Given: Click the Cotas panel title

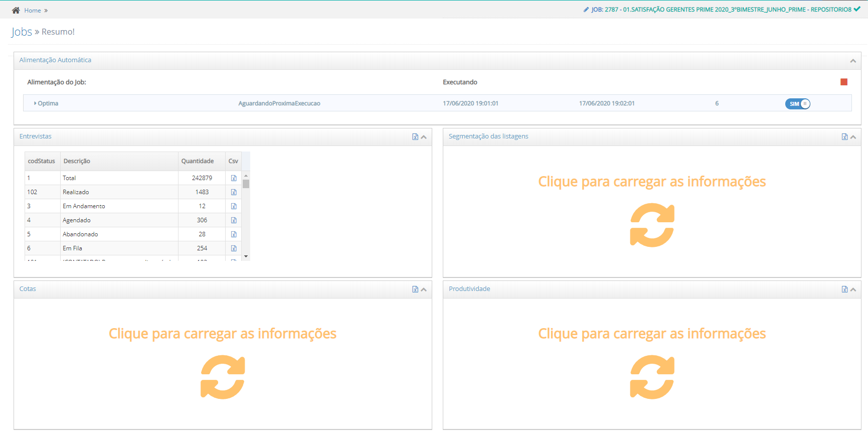Looking at the screenshot, I should pyautogui.click(x=28, y=289).
